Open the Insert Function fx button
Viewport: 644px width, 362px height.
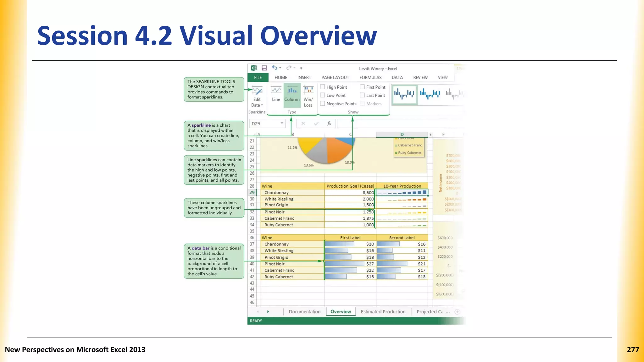(x=329, y=123)
